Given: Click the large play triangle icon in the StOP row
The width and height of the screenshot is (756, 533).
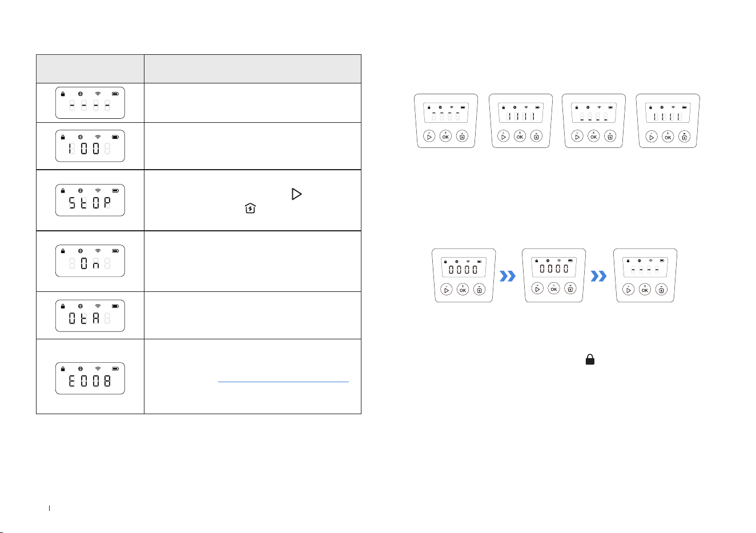Looking at the screenshot, I should [x=296, y=194].
